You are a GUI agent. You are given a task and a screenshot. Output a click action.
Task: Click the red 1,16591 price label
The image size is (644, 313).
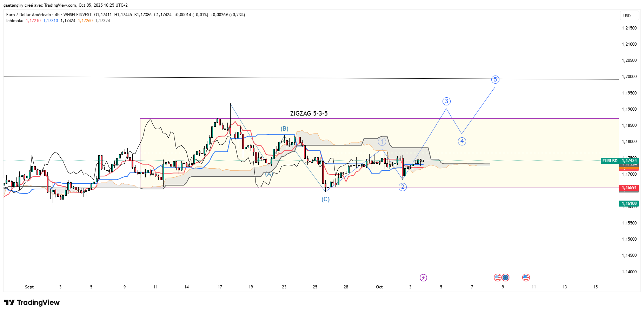(629, 188)
